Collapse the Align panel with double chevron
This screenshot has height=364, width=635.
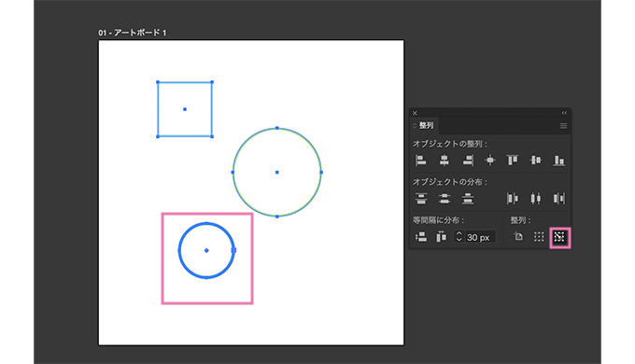click(564, 113)
